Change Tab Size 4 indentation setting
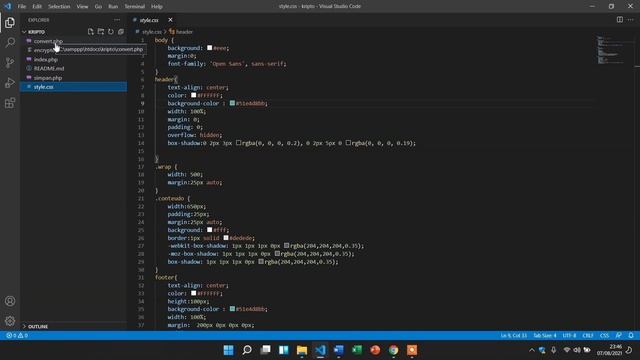The height and width of the screenshot is (360, 640). tap(544, 335)
